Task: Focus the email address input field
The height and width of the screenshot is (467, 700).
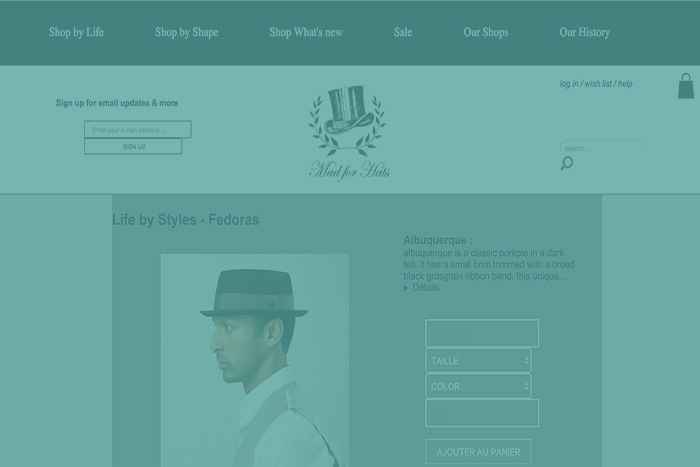Action: [x=137, y=130]
